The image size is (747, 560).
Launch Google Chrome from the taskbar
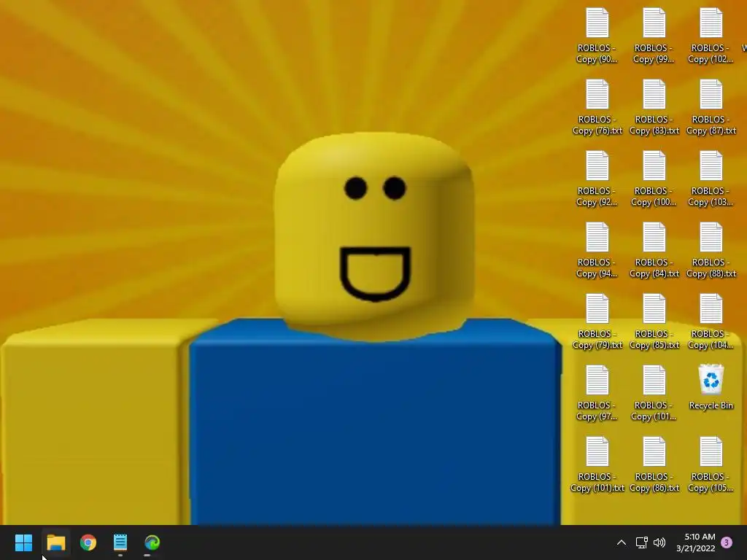coord(88,542)
